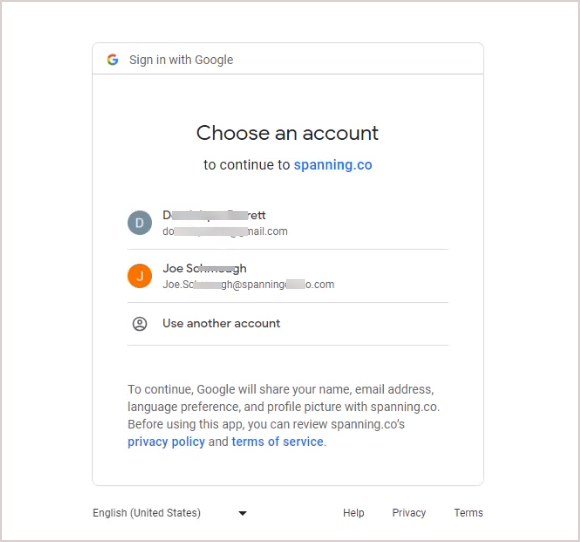Viewport: 580px width, 542px height.
Task: Open the terms of service link
Action: pyautogui.click(x=277, y=442)
